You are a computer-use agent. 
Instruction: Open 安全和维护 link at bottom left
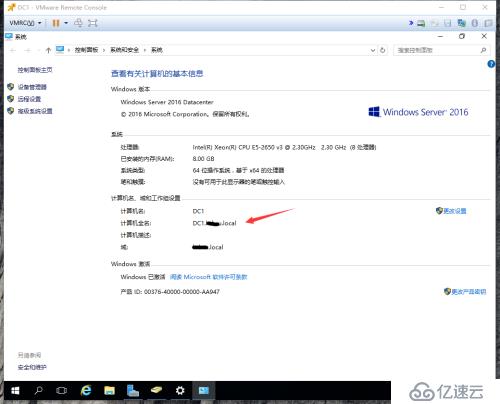pyautogui.click(x=32, y=367)
